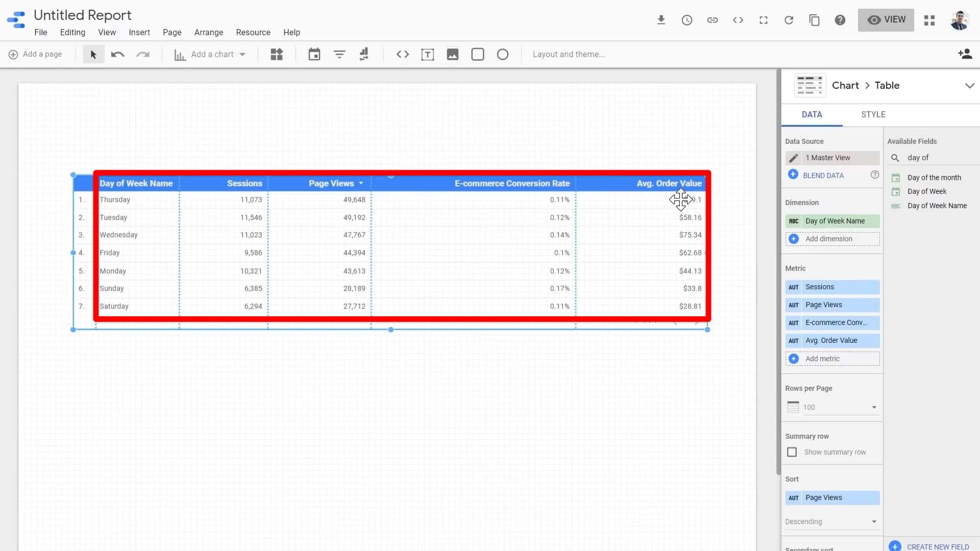Viewport: 980px width, 551px height.
Task: Copy the report
Action: tap(814, 20)
